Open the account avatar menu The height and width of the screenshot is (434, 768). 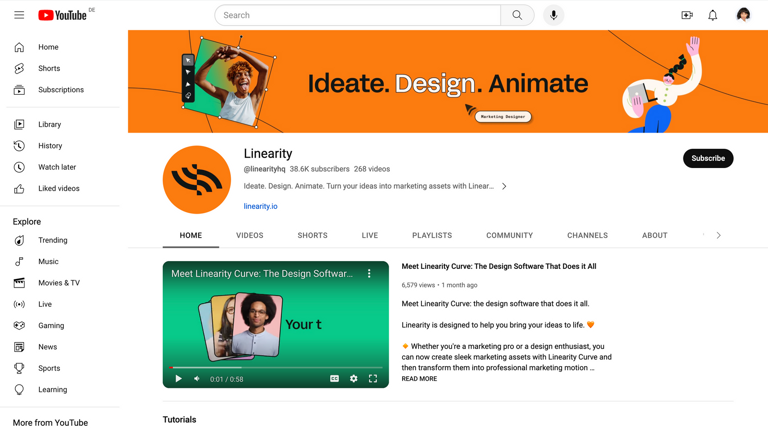click(744, 15)
